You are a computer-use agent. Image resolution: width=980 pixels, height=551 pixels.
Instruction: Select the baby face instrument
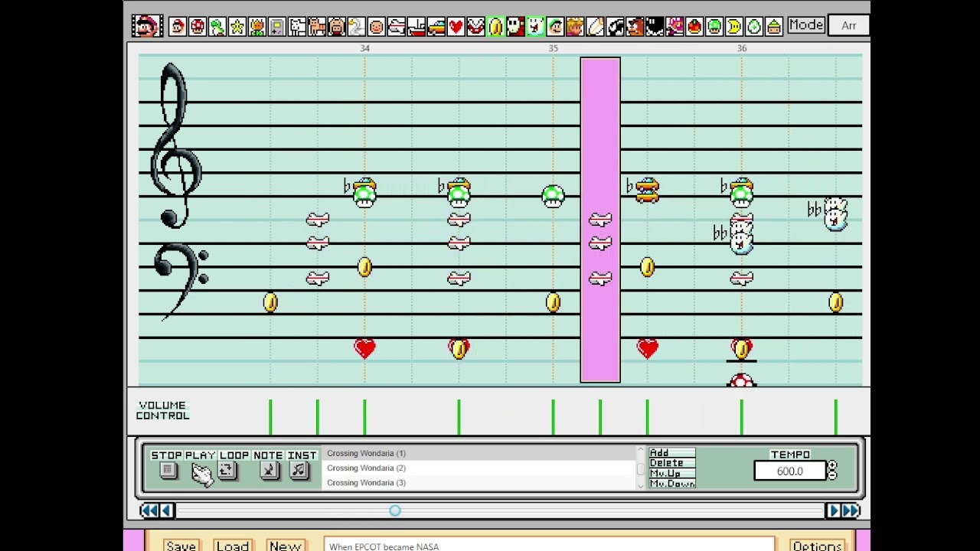[x=377, y=27]
